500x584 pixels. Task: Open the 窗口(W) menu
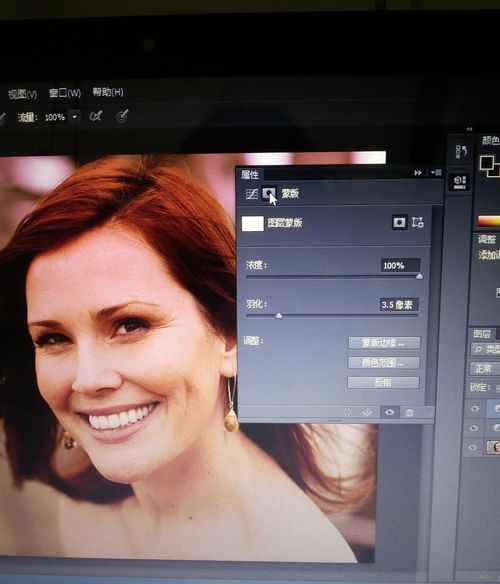point(64,93)
